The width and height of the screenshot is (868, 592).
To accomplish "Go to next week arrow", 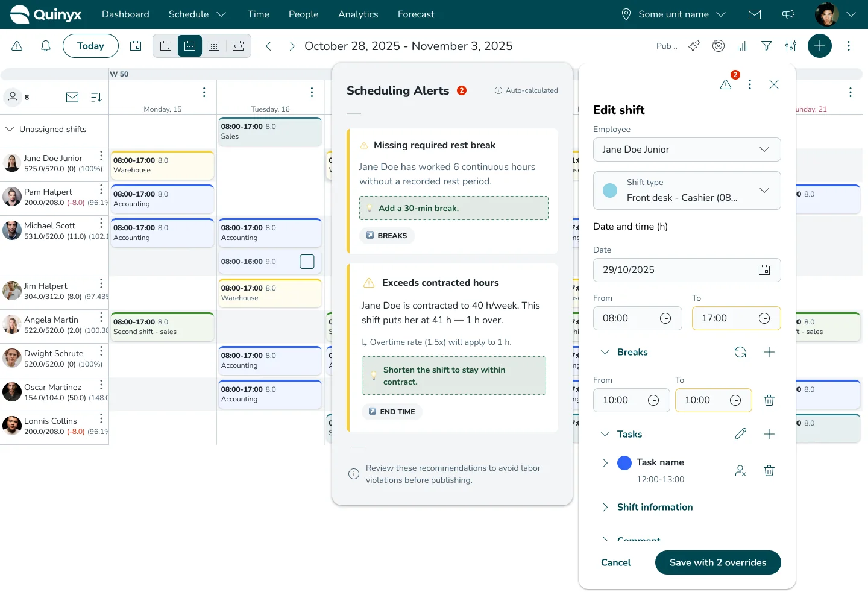I will (292, 46).
